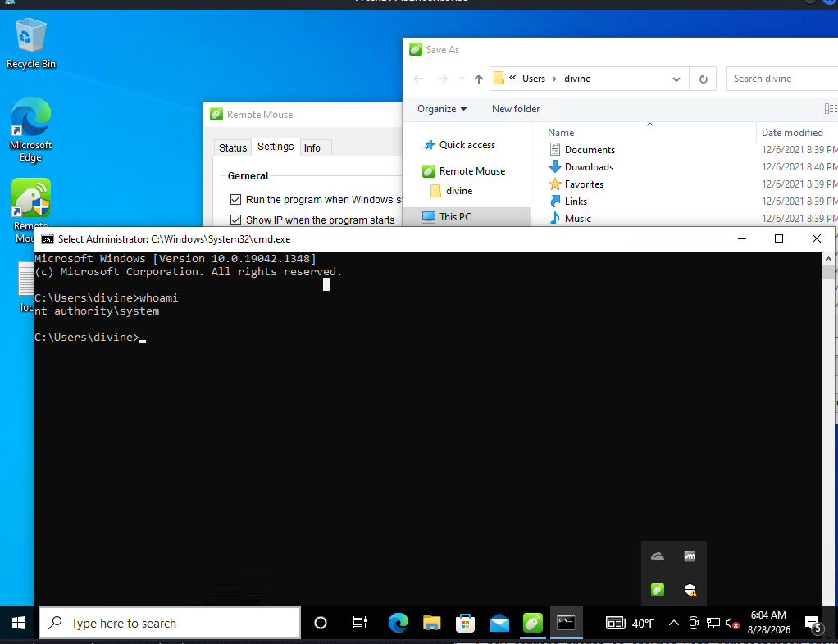Select the Documents folder row
Viewport: 838px width, 644px height.
(590, 150)
